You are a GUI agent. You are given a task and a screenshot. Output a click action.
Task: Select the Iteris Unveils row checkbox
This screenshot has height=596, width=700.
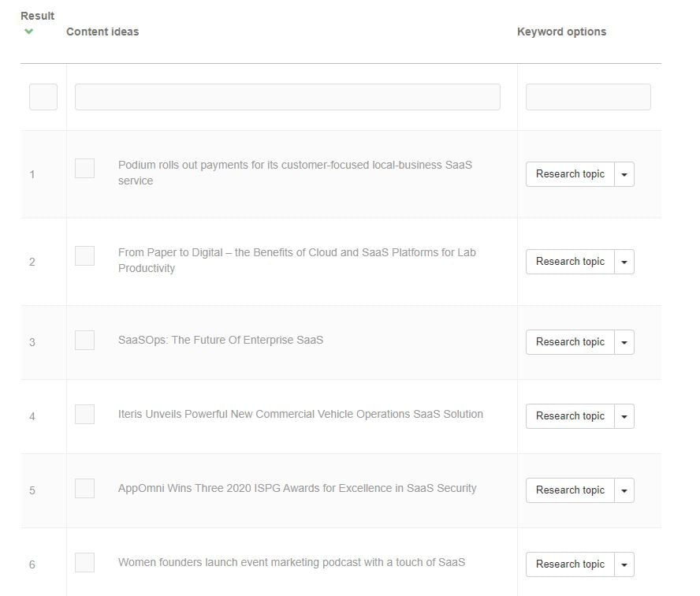tap(85, 415)
